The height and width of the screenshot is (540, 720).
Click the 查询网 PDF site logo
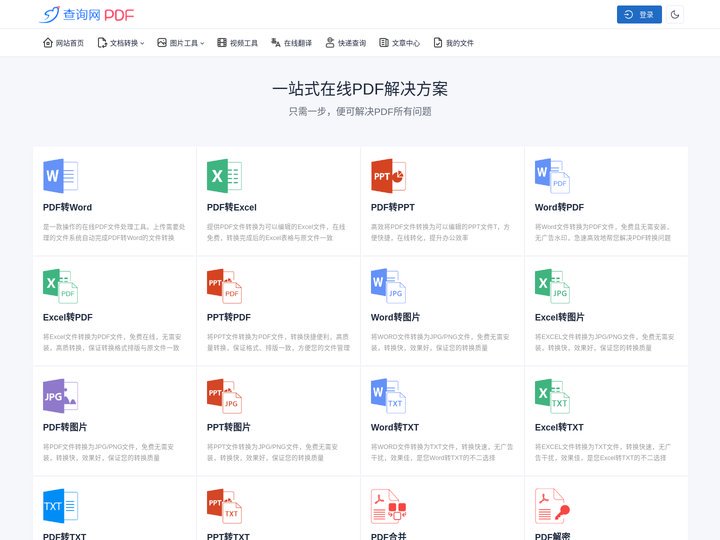coord(87,15)
